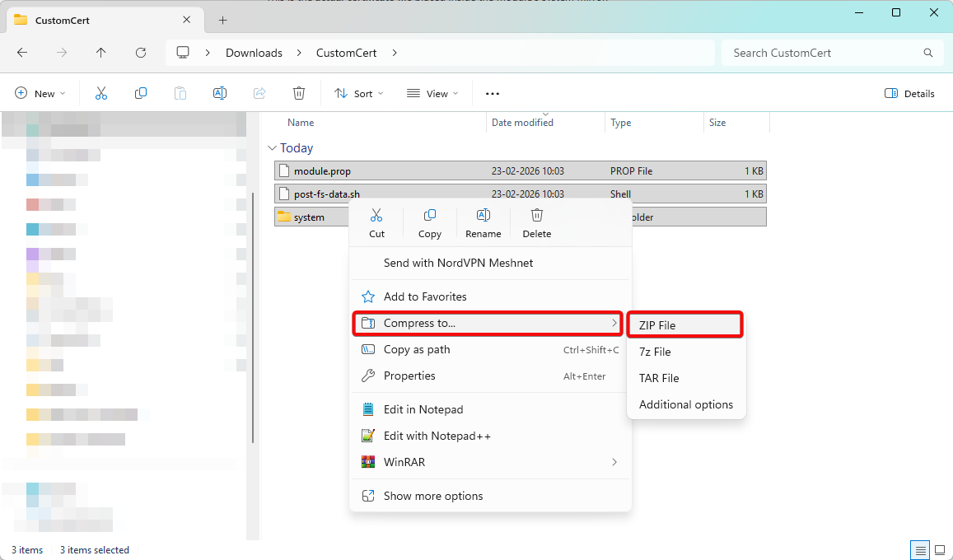Collapse the Today group
The image size is (953, 560).
[272, 148]
